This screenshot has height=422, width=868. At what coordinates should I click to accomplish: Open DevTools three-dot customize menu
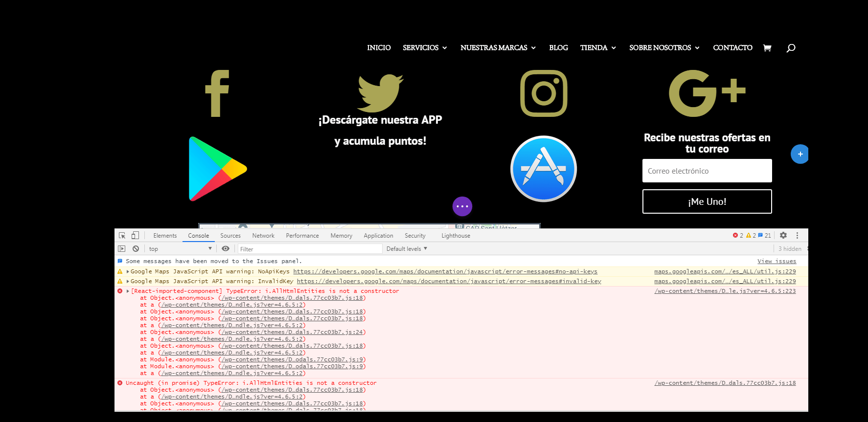coord(797,235)
